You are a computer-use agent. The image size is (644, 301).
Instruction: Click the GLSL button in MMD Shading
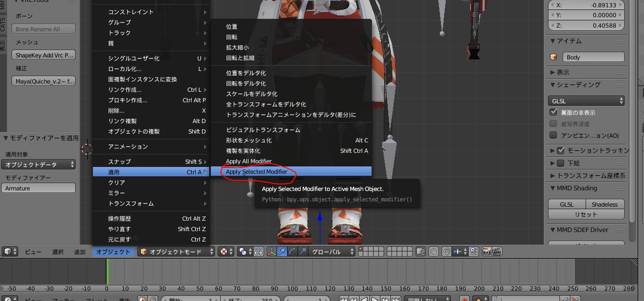567,204
